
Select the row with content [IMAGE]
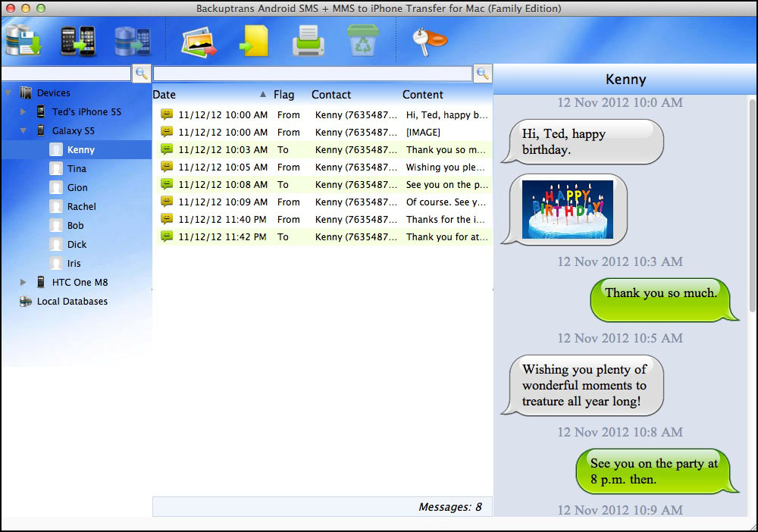click(324, 133)
